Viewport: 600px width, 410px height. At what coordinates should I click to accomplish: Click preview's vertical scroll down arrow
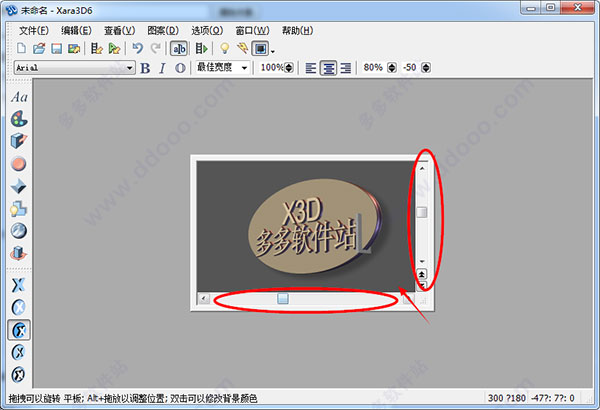[422, 261]
